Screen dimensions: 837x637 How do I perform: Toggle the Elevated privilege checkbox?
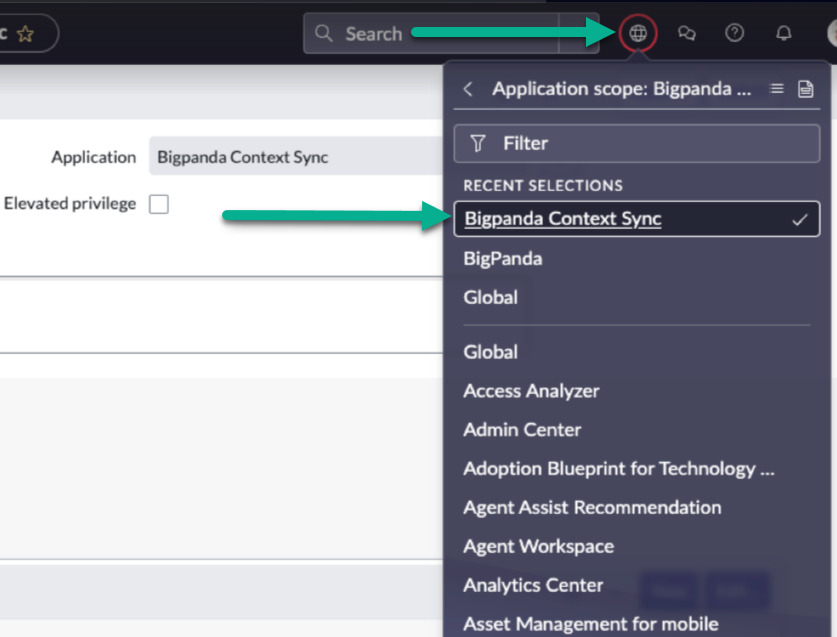(158, 204)
